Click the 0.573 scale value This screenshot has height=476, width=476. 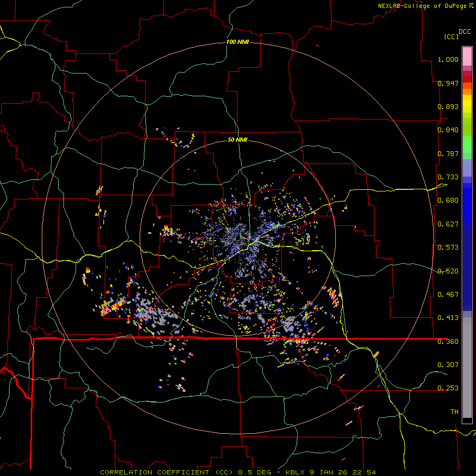pyautogui.click(x=448, y=248)
